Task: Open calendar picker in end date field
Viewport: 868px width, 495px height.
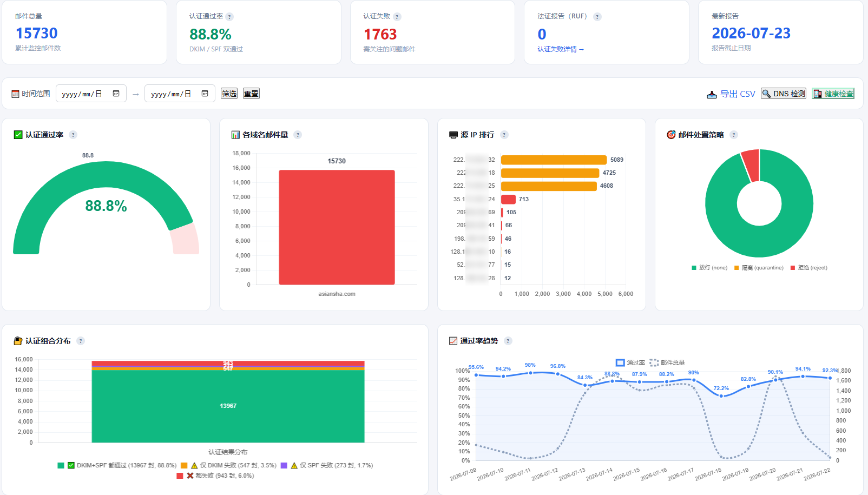Action: coord(205,94)
